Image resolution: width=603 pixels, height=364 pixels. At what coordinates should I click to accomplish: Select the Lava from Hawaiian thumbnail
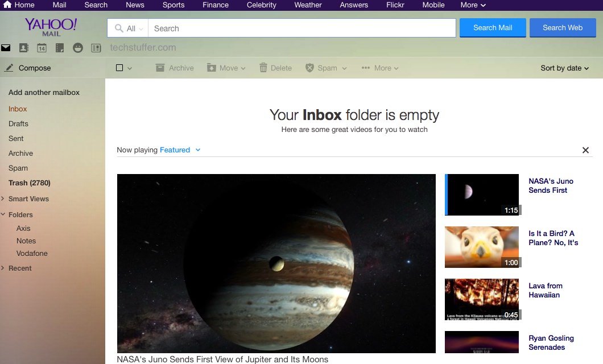[482, 299]
